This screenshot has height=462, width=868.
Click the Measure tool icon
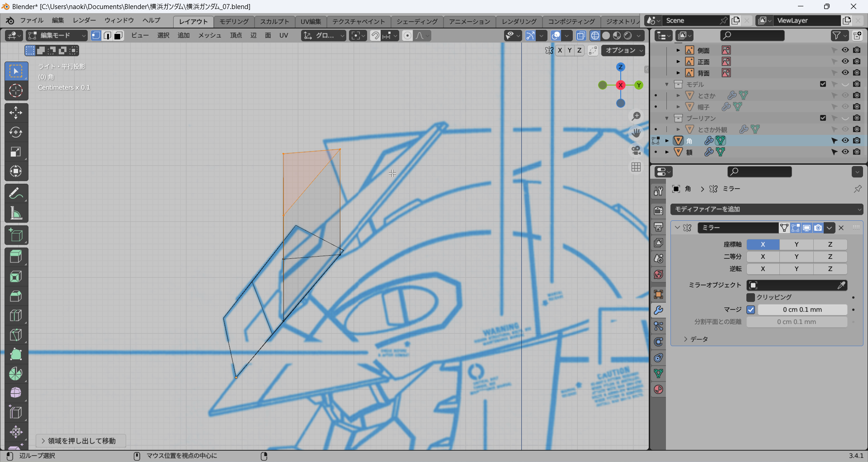coord(16,213)
